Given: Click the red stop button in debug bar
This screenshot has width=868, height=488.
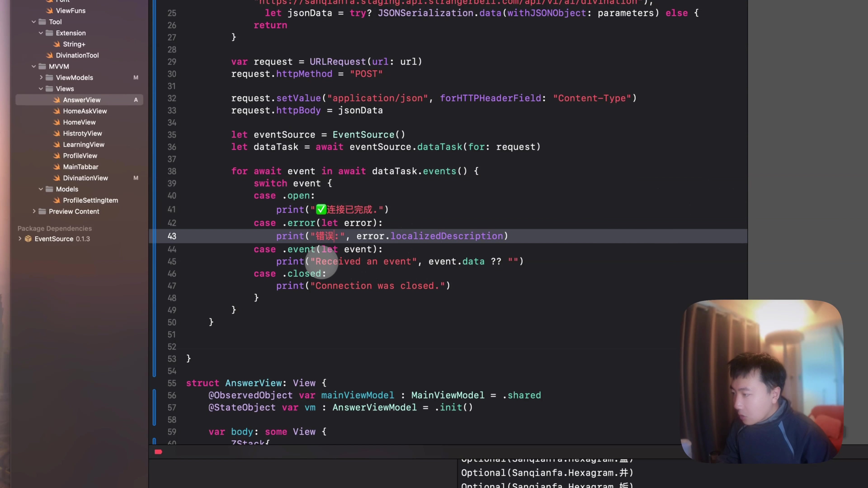Looking at the screenshot, I should [158, 452].
